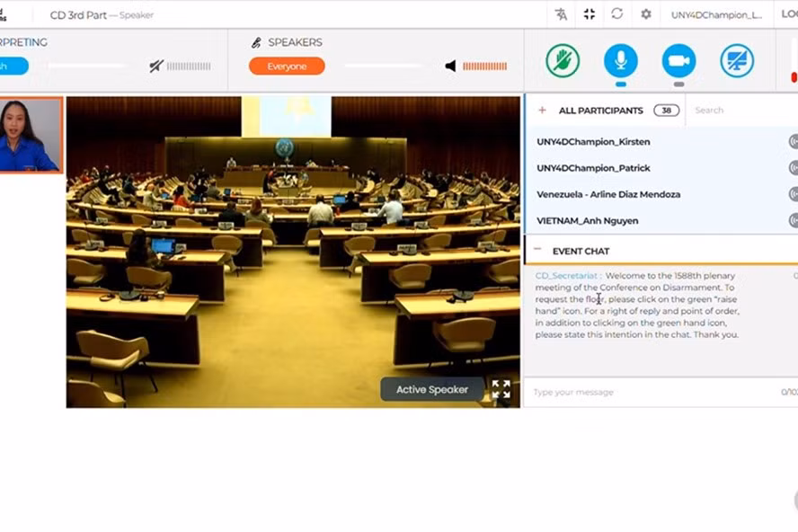Click the screen share icon
The width and height of the screenshot is (798, 532).
coord(736,61)
